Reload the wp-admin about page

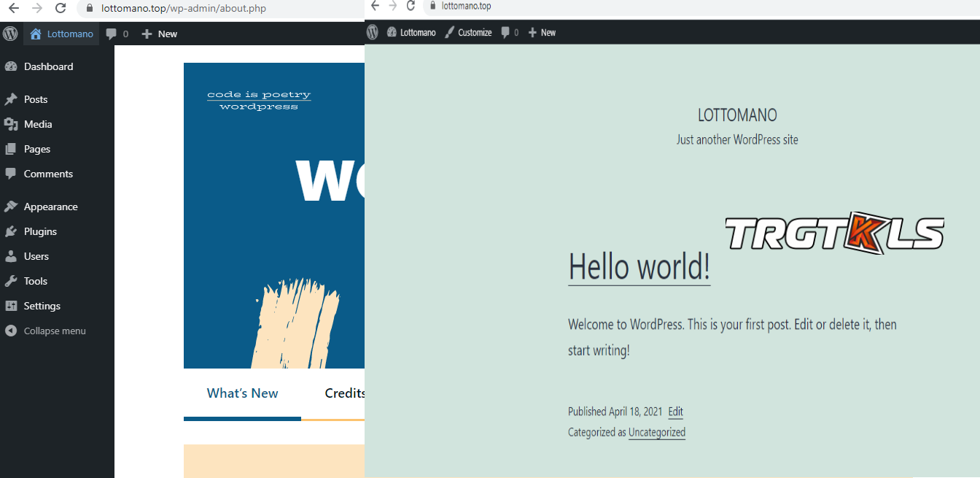coord(61,9)
